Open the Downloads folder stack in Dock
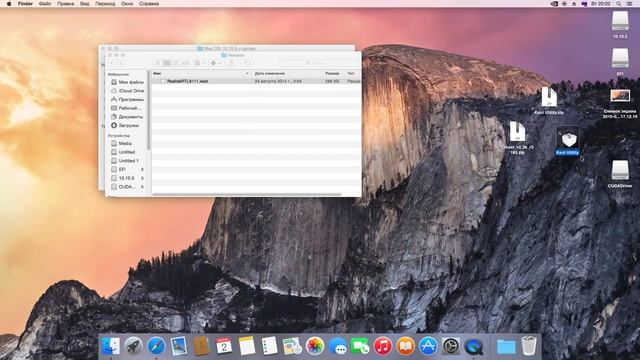 click(x=506, y=347)
